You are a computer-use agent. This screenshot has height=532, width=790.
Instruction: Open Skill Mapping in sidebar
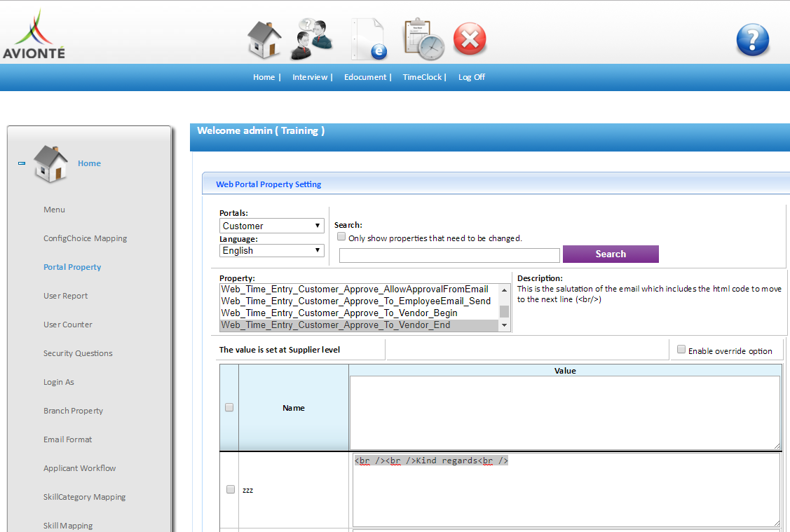tap(68, 526)
